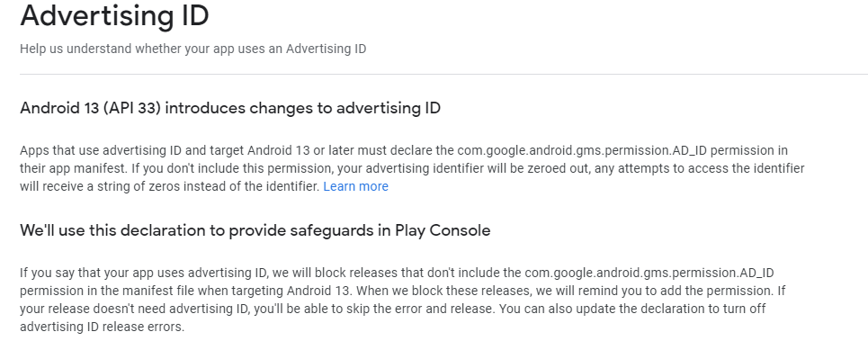The width and height of the screenshot is (868, 341).
Task: Select the Android 13 (API 33) heading
Action: click(230, 108)
